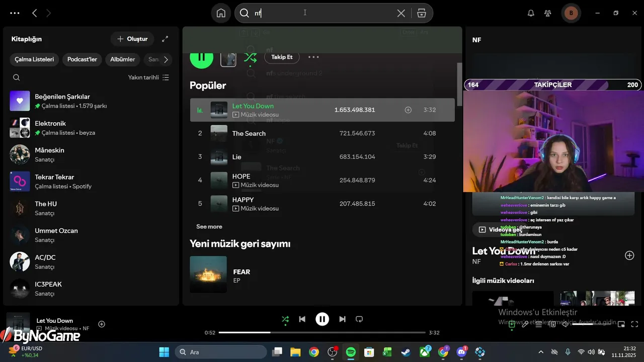Open the mini player icon
This screenshot has height=362, width=644.
coord(621,324)
